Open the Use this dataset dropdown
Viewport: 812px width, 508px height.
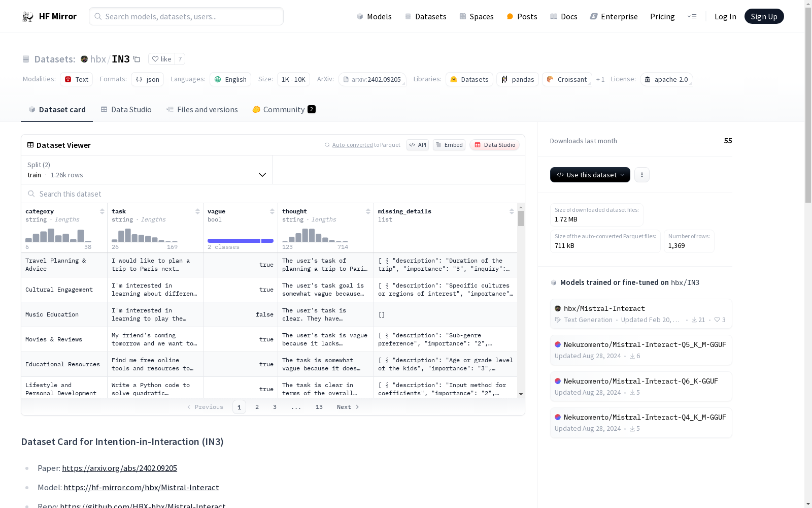coord(590,175)
